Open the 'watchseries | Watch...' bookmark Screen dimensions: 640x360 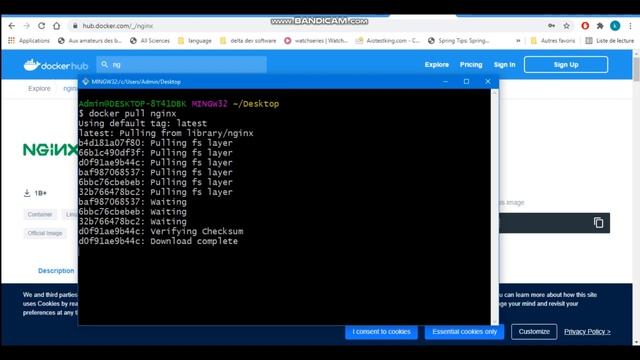tap(316, 40)
